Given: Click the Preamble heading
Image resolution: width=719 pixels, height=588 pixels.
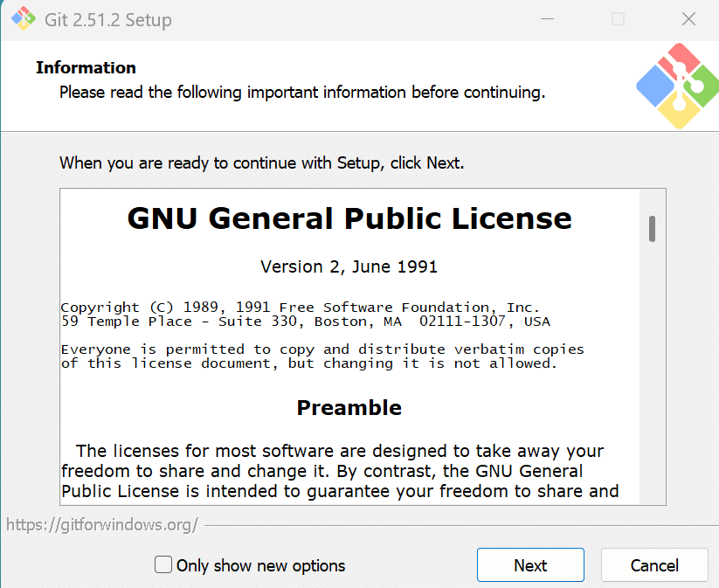Looking at the screenshot, I should tap(349, 408).
